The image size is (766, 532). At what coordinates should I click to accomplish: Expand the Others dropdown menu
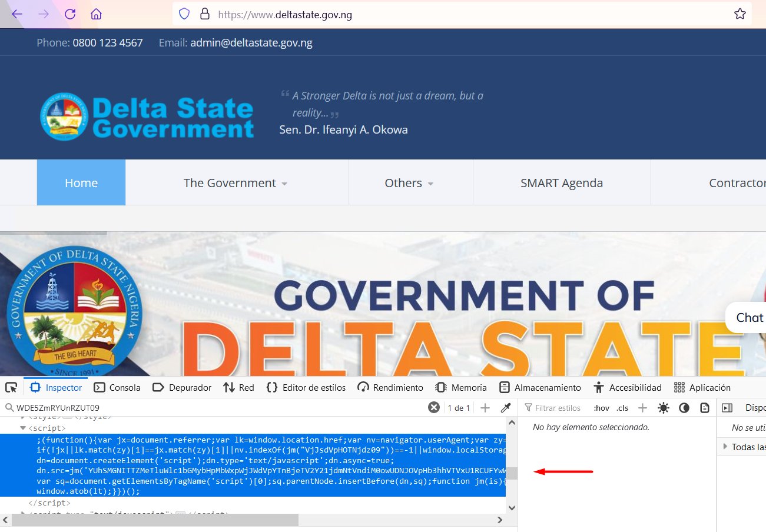click(x=410, y=183)
